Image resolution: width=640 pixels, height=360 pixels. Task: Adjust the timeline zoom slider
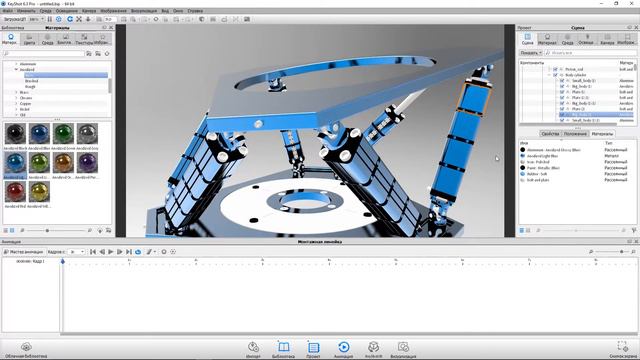(x=622, y=252)
